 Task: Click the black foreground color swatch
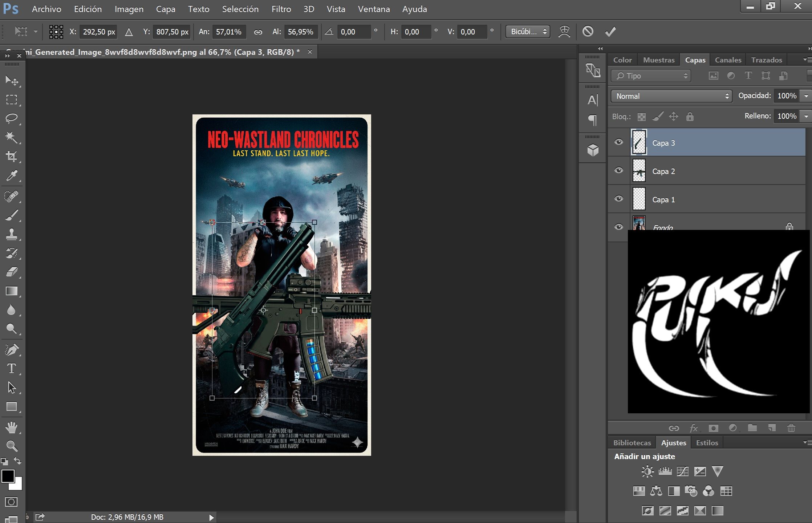8,476
